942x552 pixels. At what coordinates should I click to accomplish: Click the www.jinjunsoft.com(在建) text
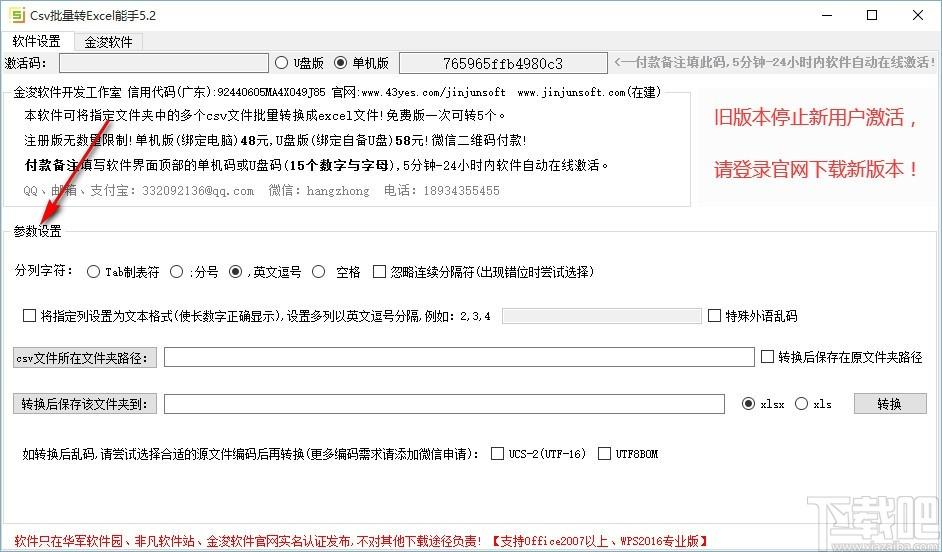click(x=589, y=93)
